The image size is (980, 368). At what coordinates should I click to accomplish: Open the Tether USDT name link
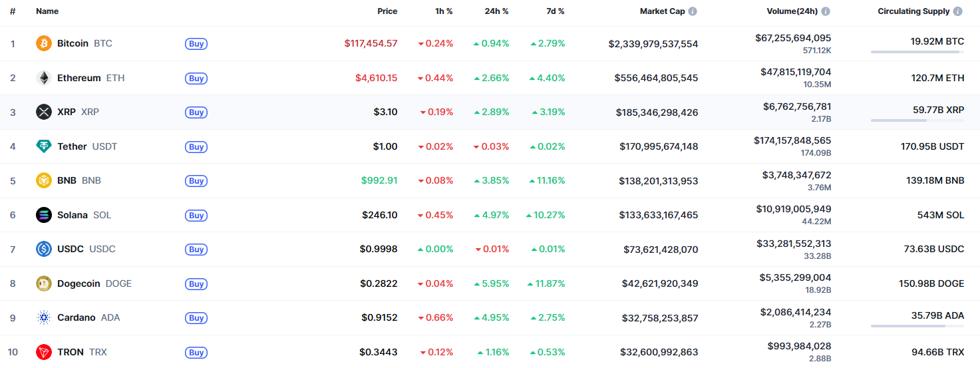[x=87, y=146]
